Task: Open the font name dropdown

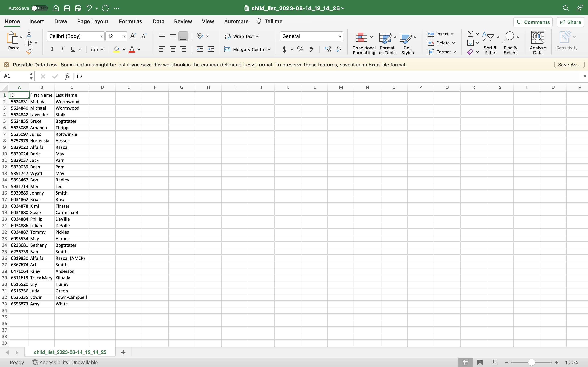Action: 101,36
